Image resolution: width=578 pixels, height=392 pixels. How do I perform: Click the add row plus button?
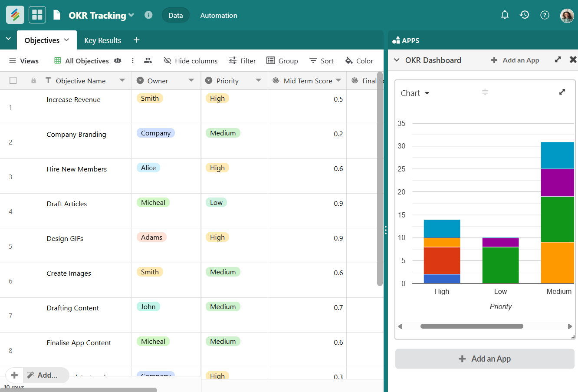pyautogui.click(x=14, y=375)
